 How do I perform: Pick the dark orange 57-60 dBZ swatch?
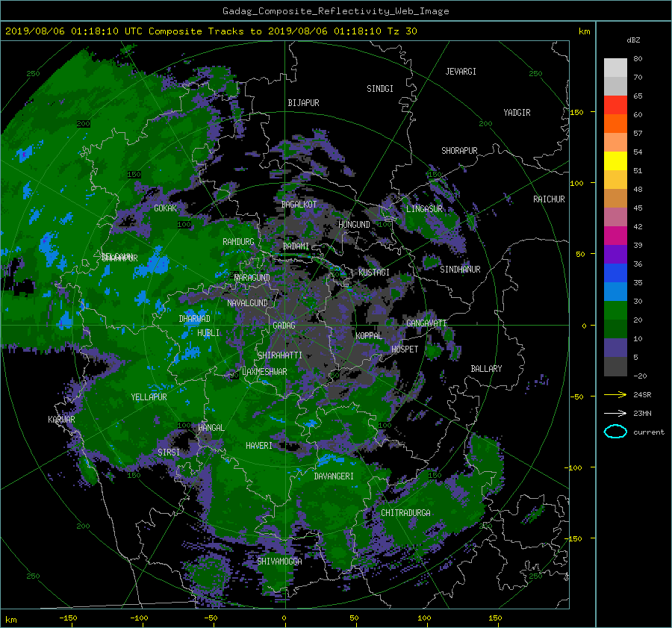615,124
